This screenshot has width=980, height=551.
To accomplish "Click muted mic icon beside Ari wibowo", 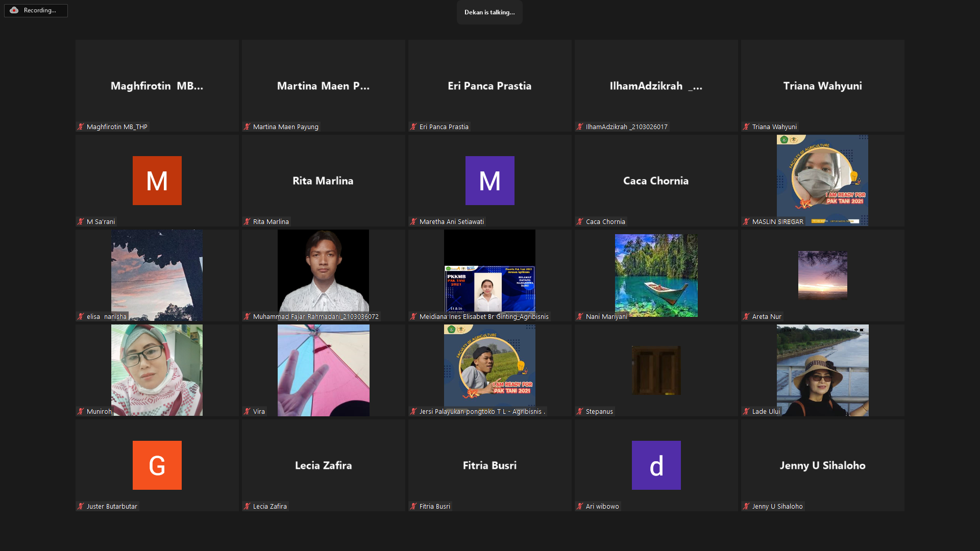I will click(x=580, y=506).
